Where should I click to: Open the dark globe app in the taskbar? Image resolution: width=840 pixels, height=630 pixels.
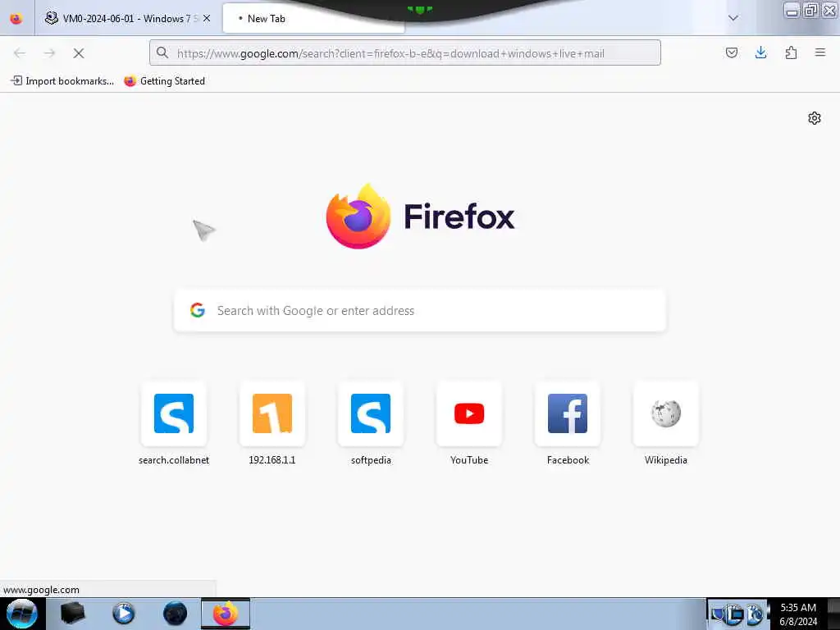[x=175, y=614]
